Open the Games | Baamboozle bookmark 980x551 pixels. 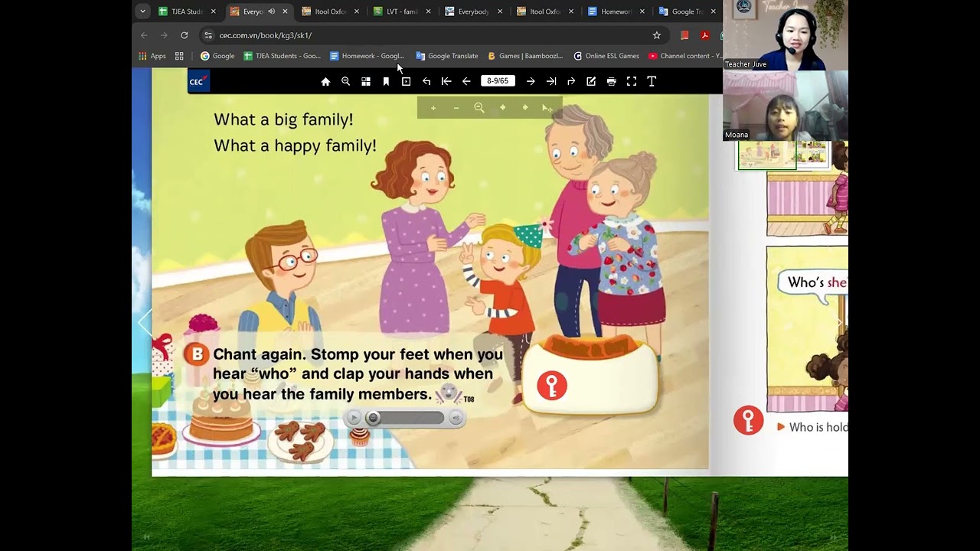pos(524,56)
